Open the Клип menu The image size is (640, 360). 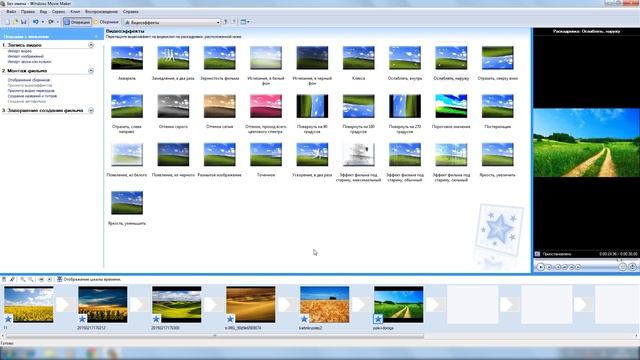pyautogui.click(x=75, y=12)
